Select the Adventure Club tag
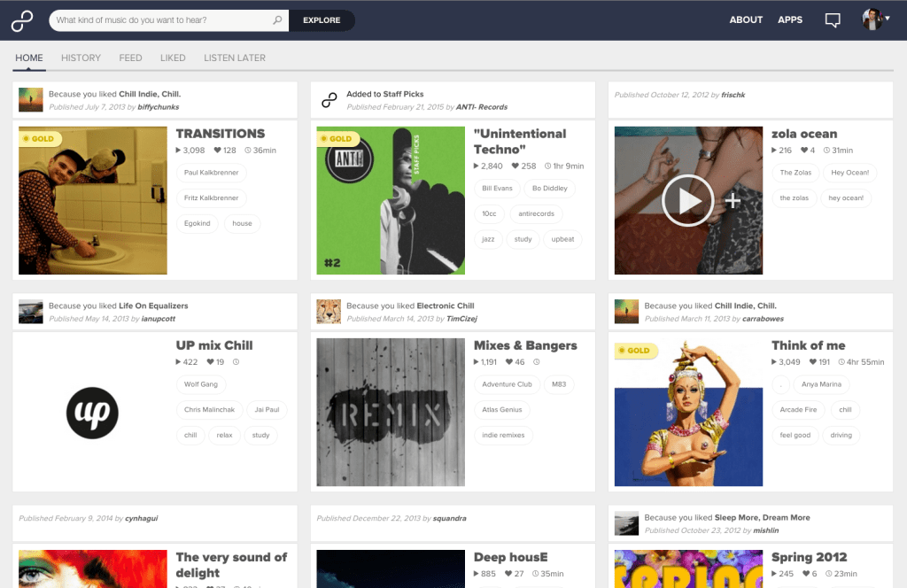The image size is (907, 588). coord(507,384)
